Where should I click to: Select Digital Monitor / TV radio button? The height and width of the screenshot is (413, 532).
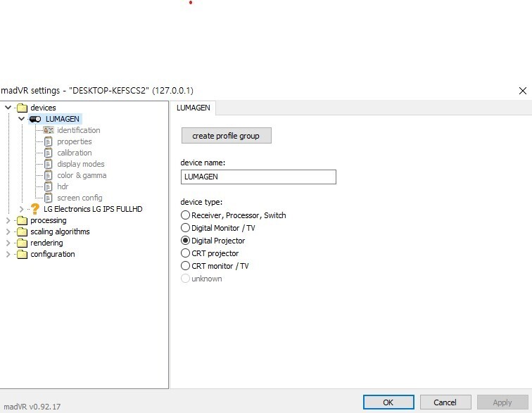pyautogui.click(x=186, y=228)
